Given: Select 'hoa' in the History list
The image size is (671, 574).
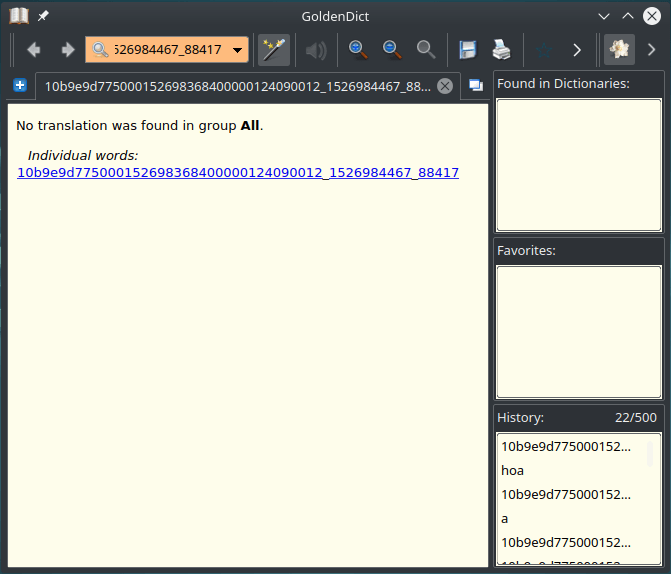Looking at the screenshot, I should pos(513,470).
